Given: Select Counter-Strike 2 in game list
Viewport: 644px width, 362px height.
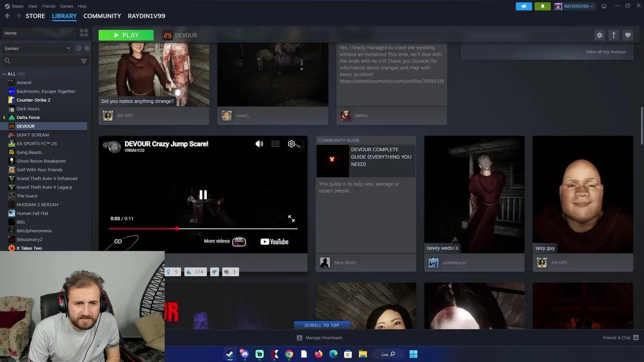Looking at the screenshot, I should [x=33, y=100].
